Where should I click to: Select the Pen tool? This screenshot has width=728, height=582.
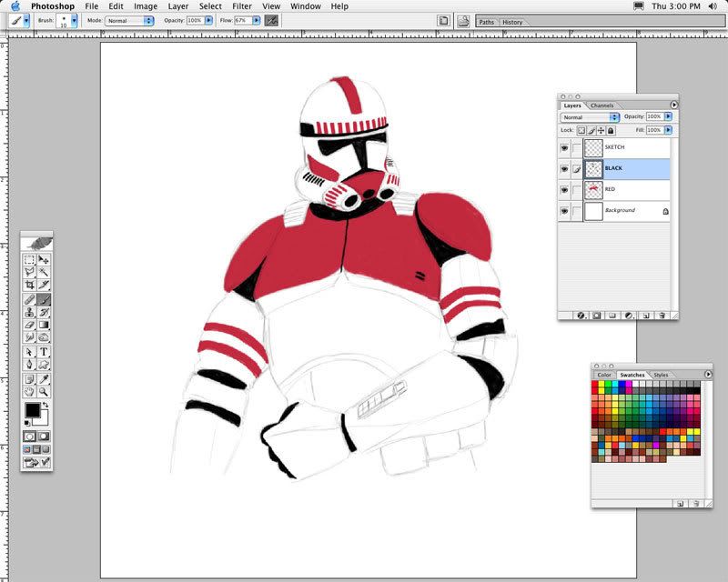pos(29,365)
